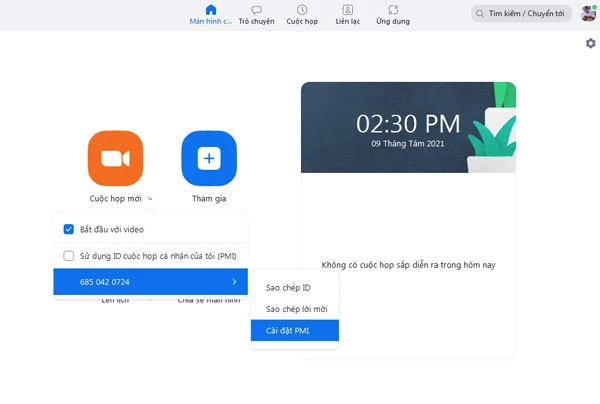Viewport: 600px width, 404px height.
Task: Open the Ứng dụng apps tab
Action: [x=393, y=15]
